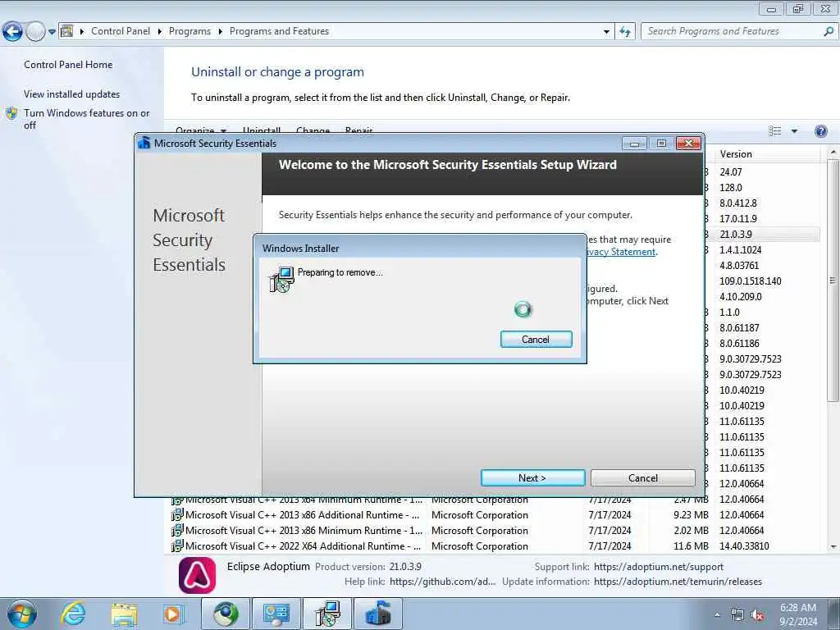840x630 pixels.
Task: Click Cancel in Security Essentials wizard
Action: coord(643,478)
